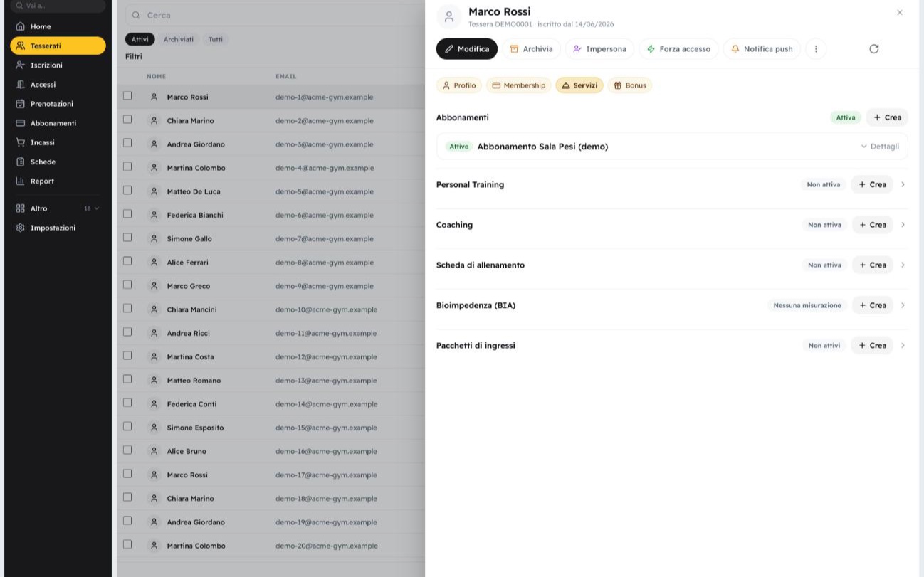Image resolution: width=924 pixels, height=577 pixels.
Task: Click the Schede clipboard icon in sidebar
Action: (21, 162)
